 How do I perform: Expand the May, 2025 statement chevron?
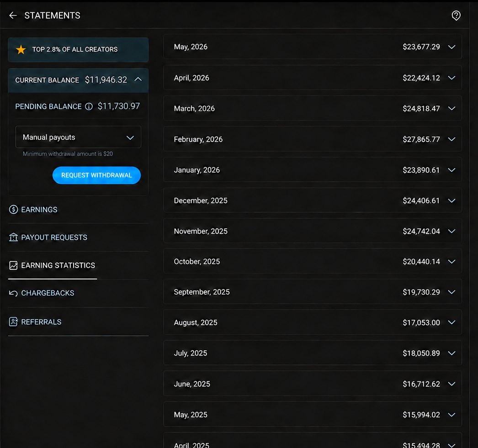(451, 415)
